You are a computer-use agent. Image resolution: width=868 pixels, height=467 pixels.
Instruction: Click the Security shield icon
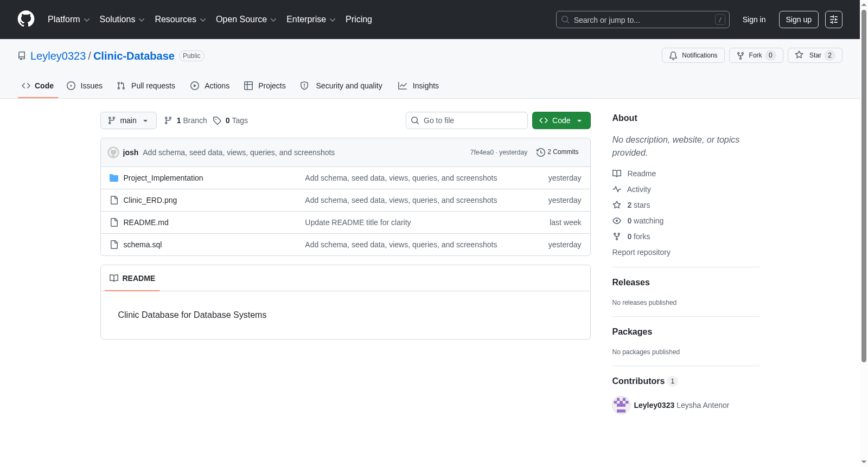pyautogui.click(x=304, y=86)
